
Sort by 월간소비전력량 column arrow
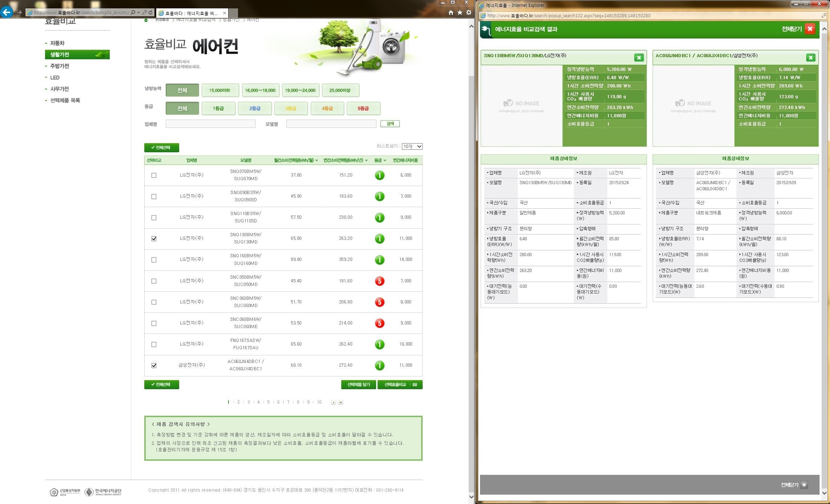[317, 160]
